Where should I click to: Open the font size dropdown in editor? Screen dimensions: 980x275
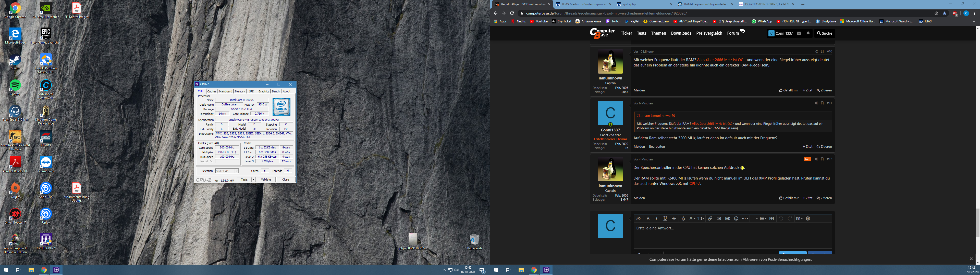tap(700, 218)
